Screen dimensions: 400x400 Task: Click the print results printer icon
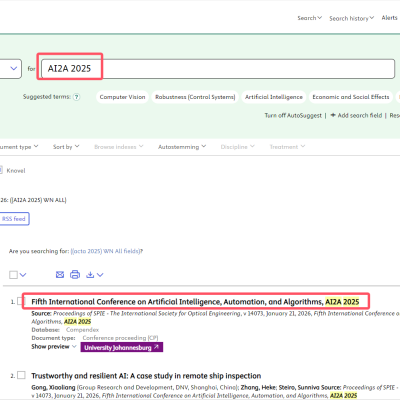click(75, 275)
